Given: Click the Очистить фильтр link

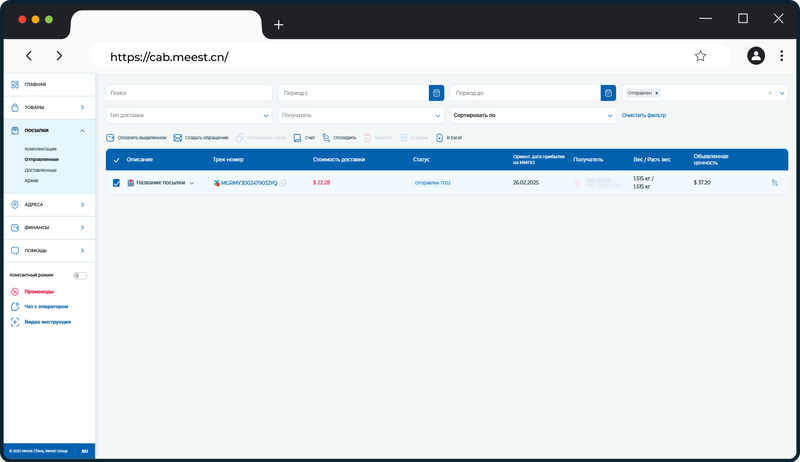Looking at the screenshot, I should (x=644, y=115).
